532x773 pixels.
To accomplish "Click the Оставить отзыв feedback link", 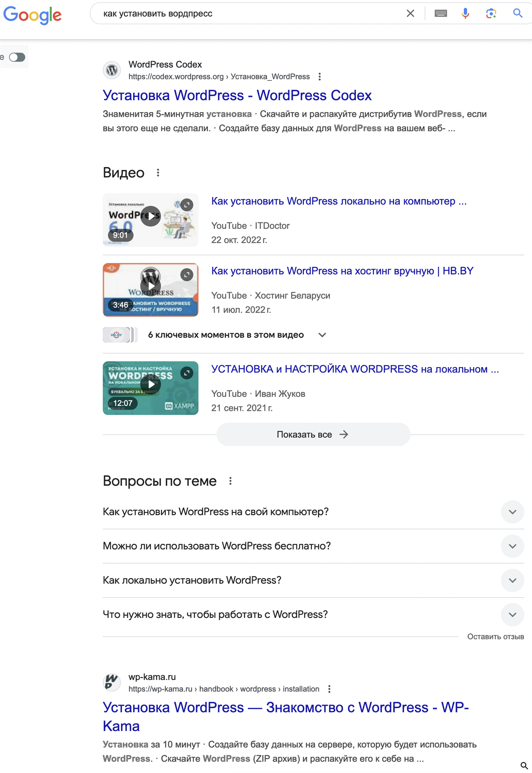I will (495, 637).
